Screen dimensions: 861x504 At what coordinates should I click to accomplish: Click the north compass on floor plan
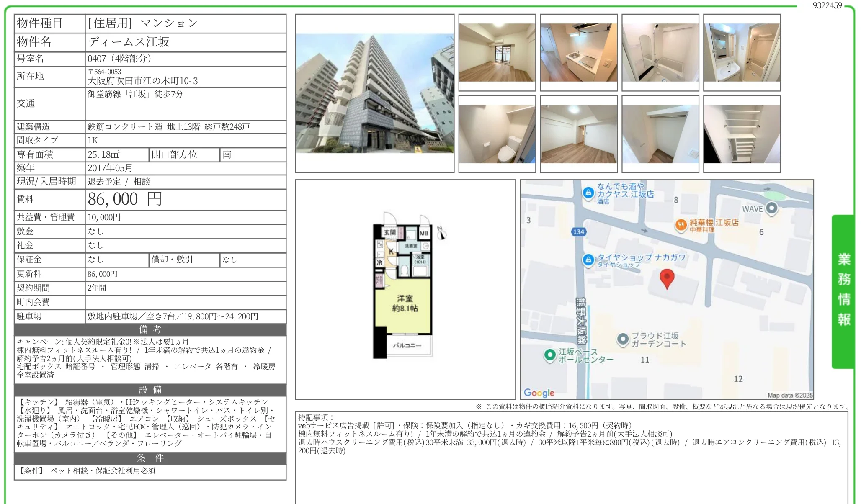441,233
